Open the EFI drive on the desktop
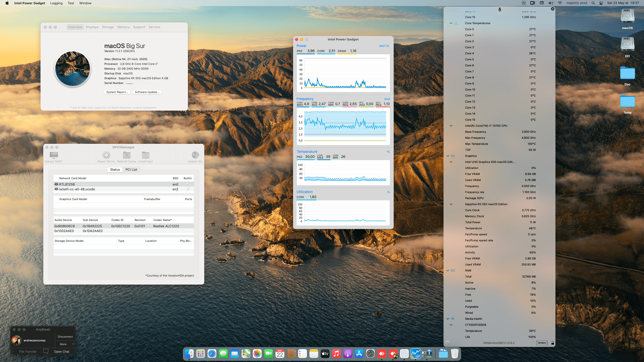 627,47
